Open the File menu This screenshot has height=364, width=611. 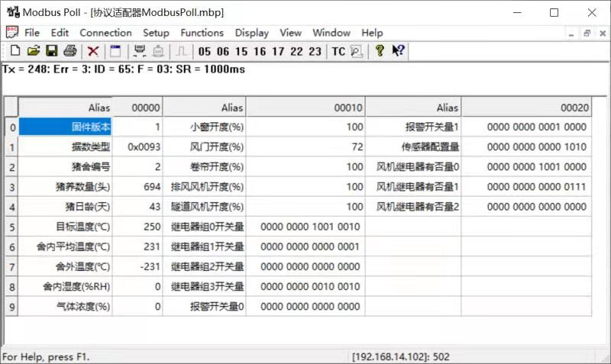pyautogui.click(x=32, y=33)
